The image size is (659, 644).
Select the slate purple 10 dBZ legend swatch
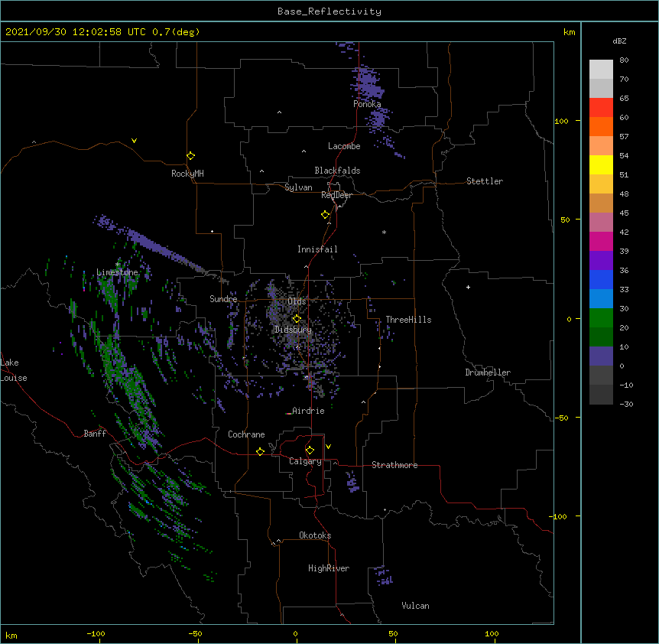[601, 356]
